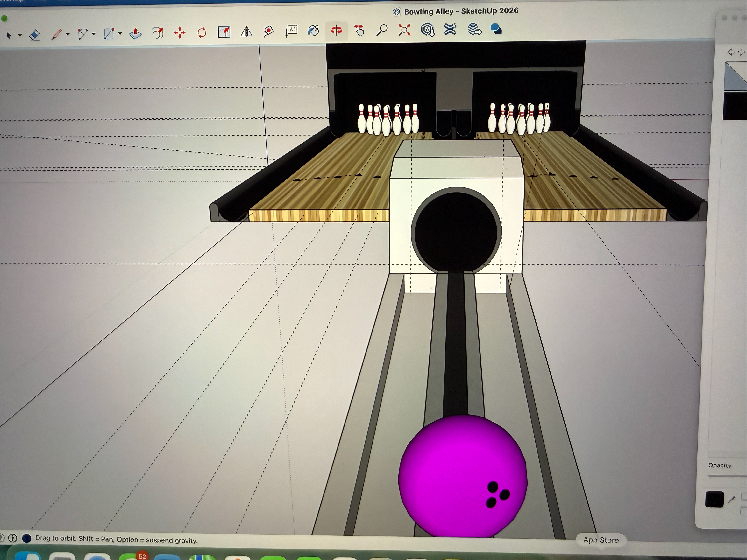Activate the Rotate tool
This screenshot has width=747, height=560.
[x=202, y=33]
